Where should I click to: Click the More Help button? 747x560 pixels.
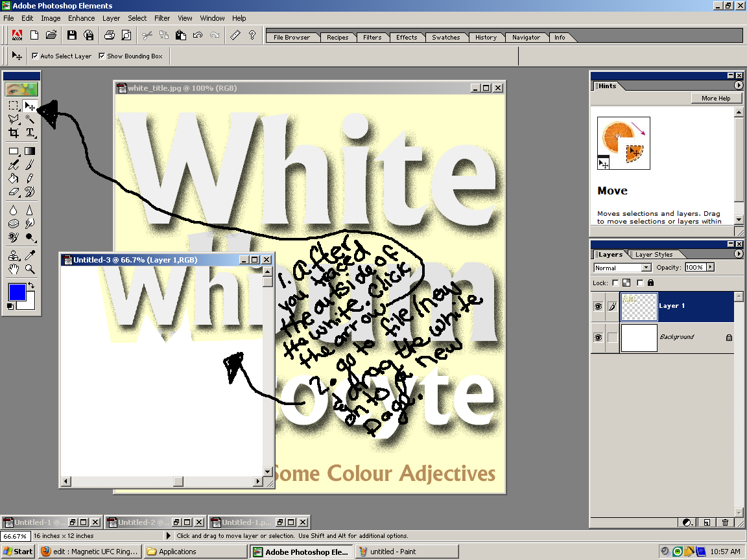pos(716,98)
